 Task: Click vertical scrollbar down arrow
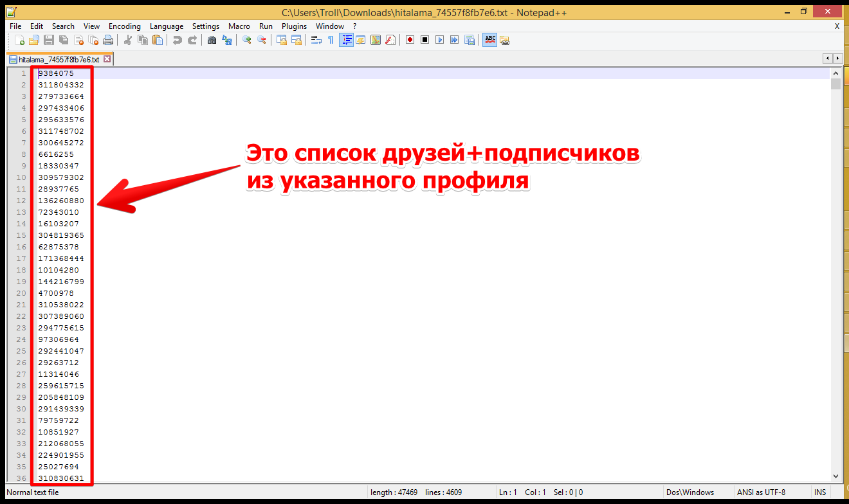(x=835, y=476)
